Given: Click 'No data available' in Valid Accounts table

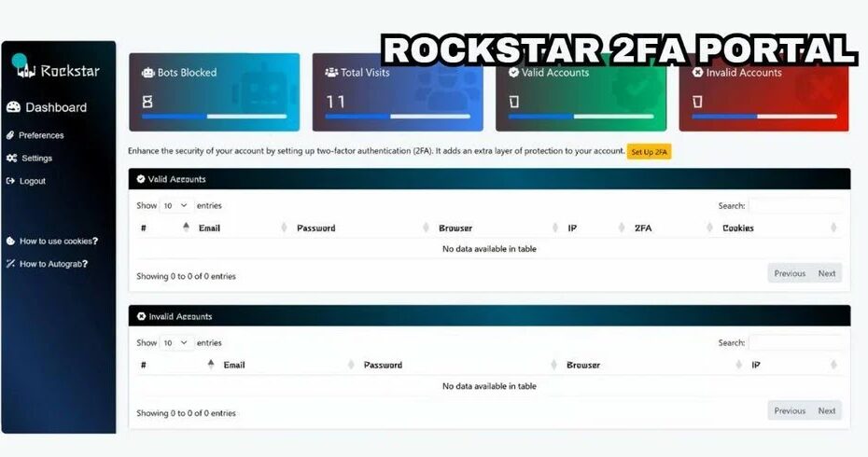Looking at the screenshot, I should 489,249.
